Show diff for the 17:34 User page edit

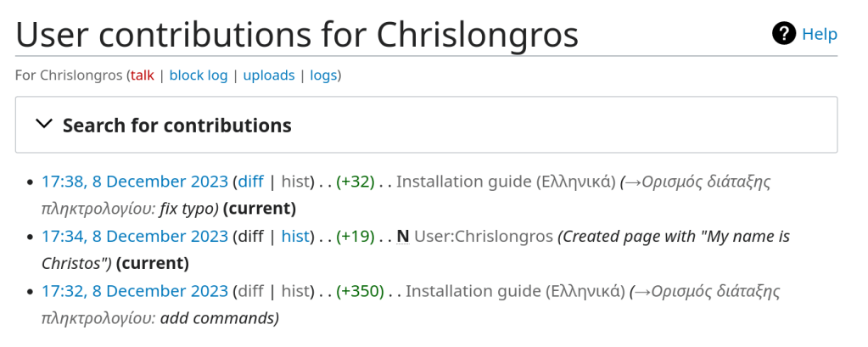250,237
